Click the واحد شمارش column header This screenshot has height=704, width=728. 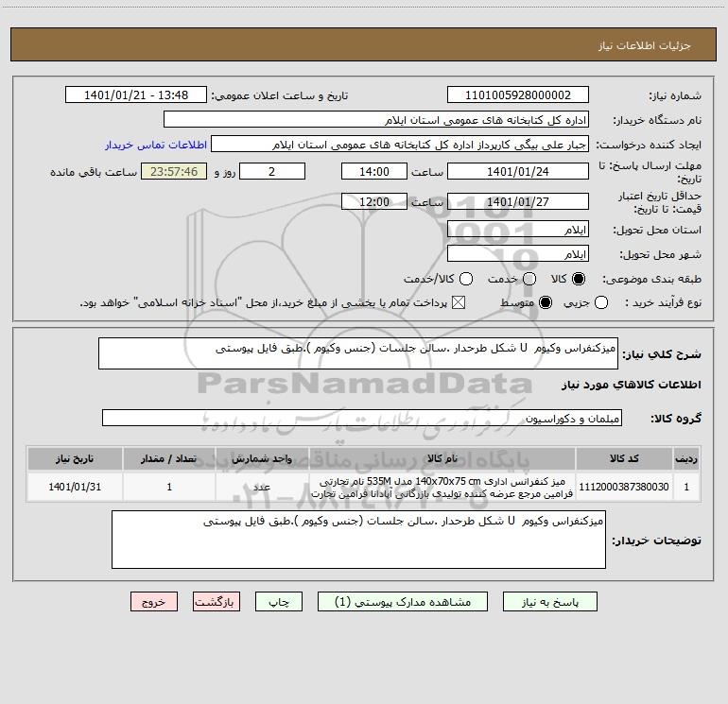tap(262, 458)
